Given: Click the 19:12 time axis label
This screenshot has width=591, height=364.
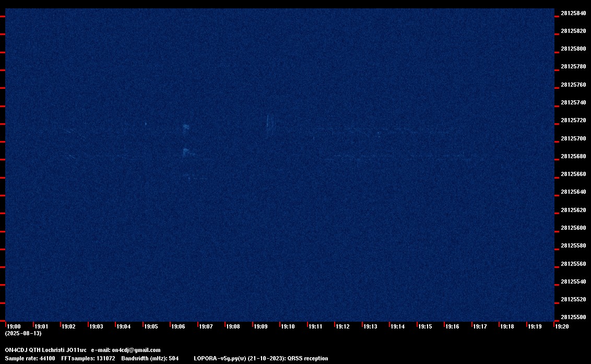Looking at the screenshot, I should [342, 326].
